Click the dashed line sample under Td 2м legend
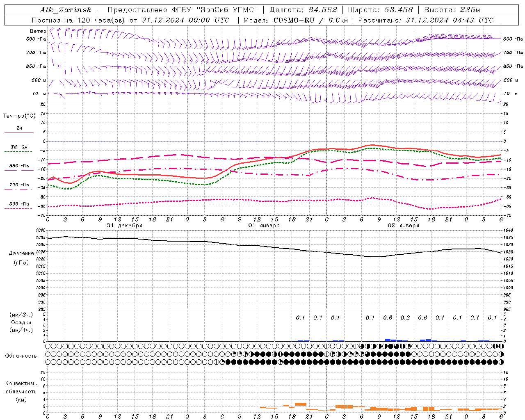 [18, 152]
